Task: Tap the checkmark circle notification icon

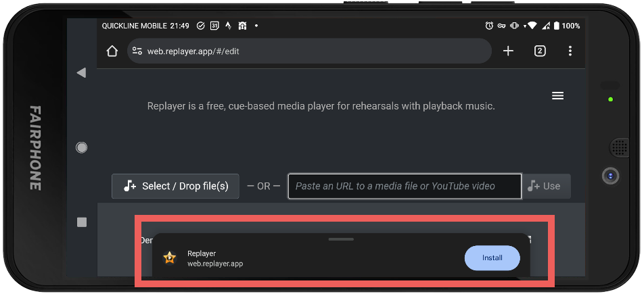Action: [x=201, y=26]
